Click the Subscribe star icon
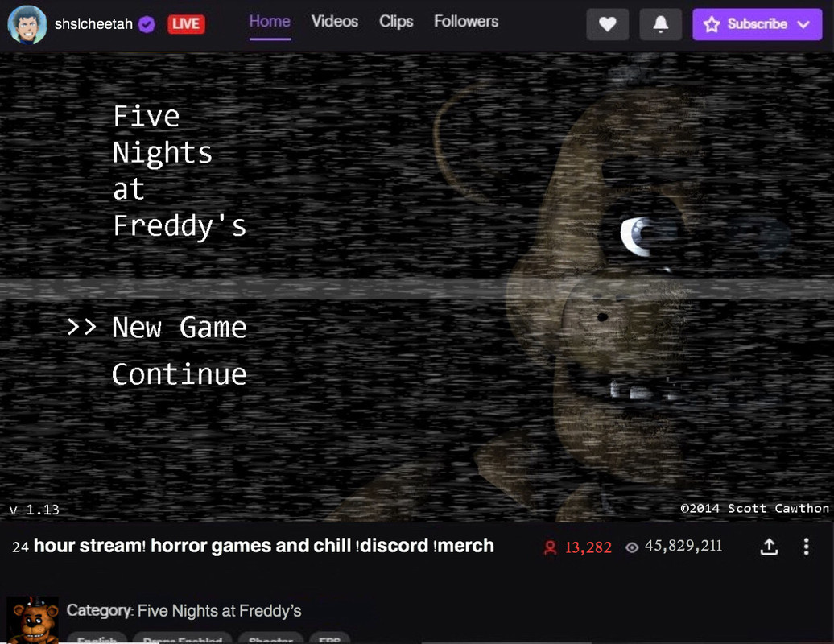The width and height of the screenshot is (834, 644). click(x=712, y=24)
